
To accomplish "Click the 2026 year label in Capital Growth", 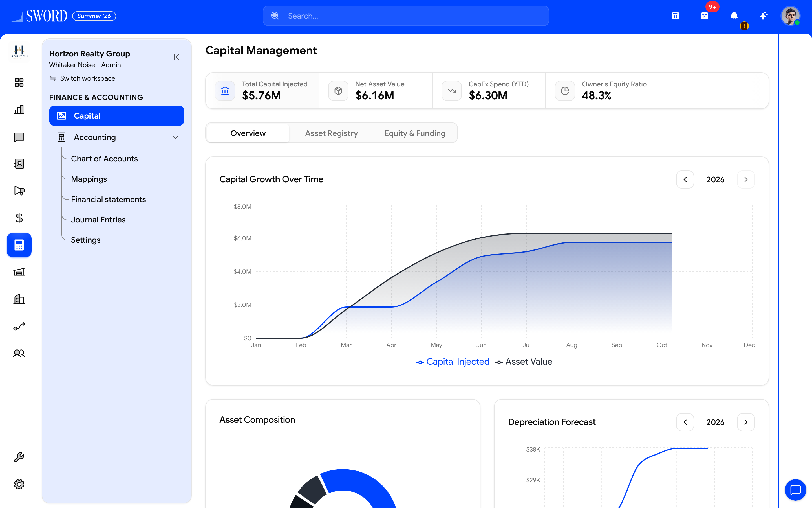I will coord(715,179).
